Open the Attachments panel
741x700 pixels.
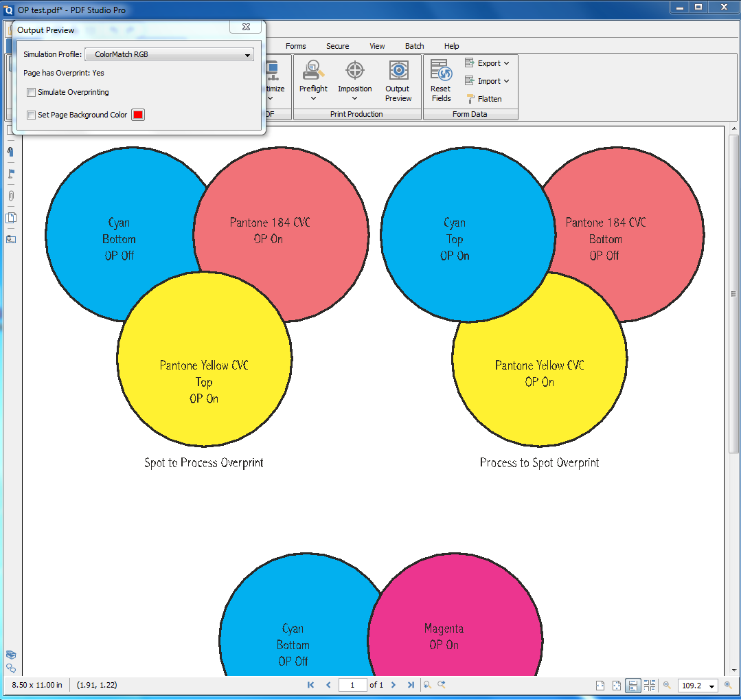(10, 196)
